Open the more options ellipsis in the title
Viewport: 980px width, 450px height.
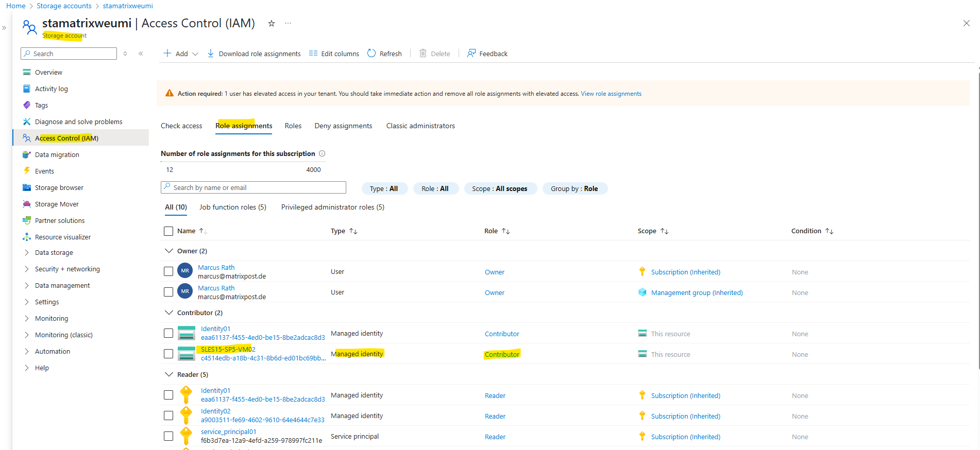point(288,23)
